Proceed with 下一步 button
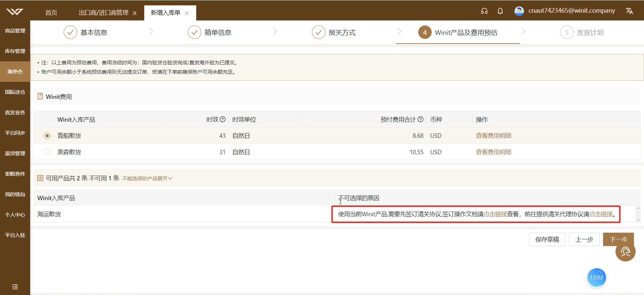 click(x=618, y=239)
